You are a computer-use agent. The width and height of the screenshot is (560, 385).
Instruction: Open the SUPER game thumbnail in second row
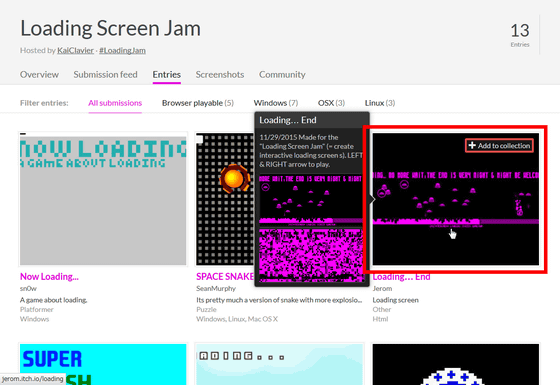pos(103,364)
